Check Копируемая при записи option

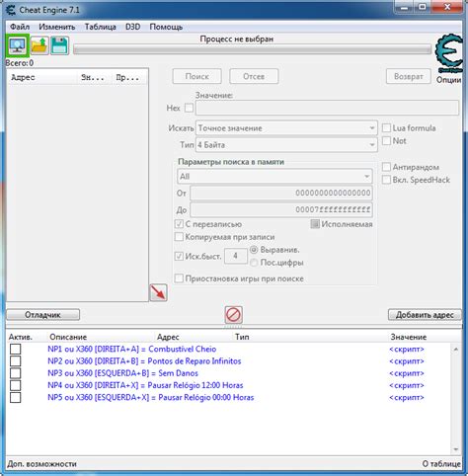coord(179,237)
